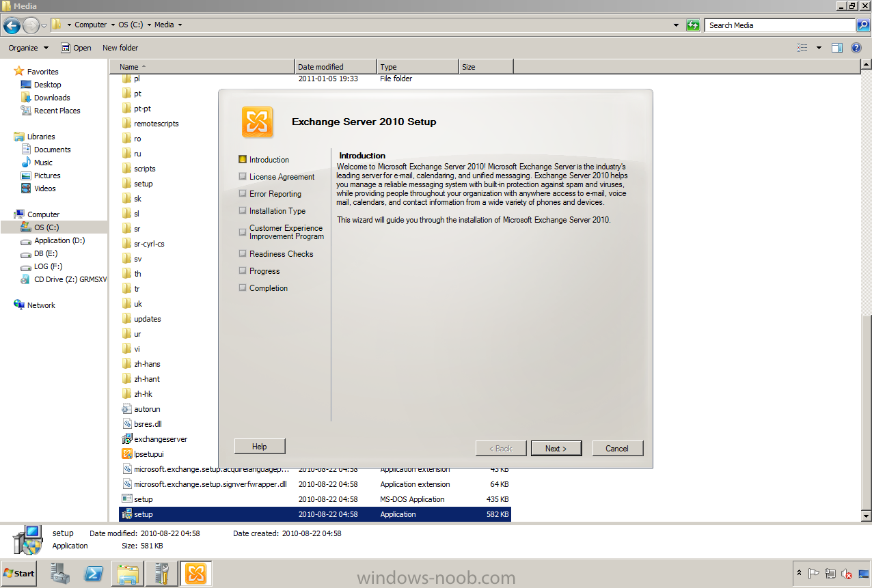
Task: Click Open in the Explorer toolbar
Action: point(76,48)
